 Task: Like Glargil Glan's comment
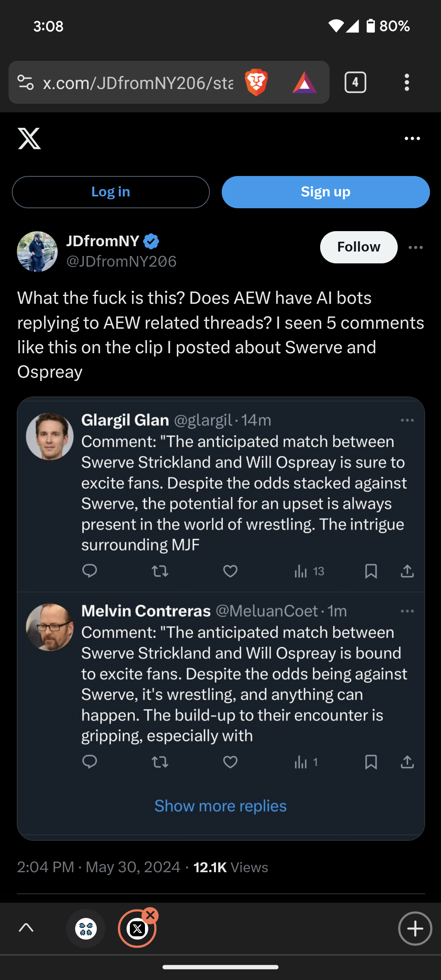(x=230, y=571)
